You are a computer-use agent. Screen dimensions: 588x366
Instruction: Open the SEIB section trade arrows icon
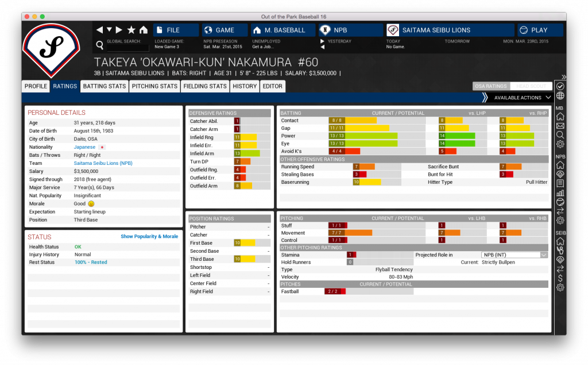(560, 269)
